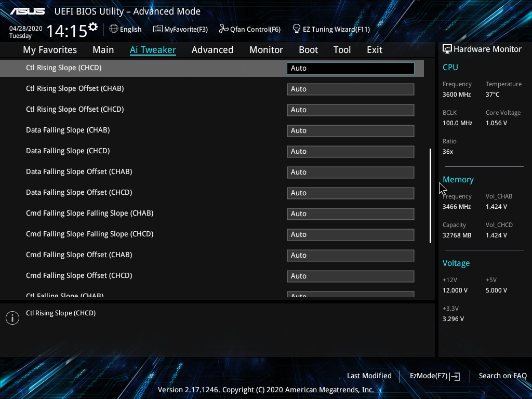Screen dimensions: 532x399
Task: Edit Ctl Rising Slope (CHCD) value field
Action: click(351, 68)
